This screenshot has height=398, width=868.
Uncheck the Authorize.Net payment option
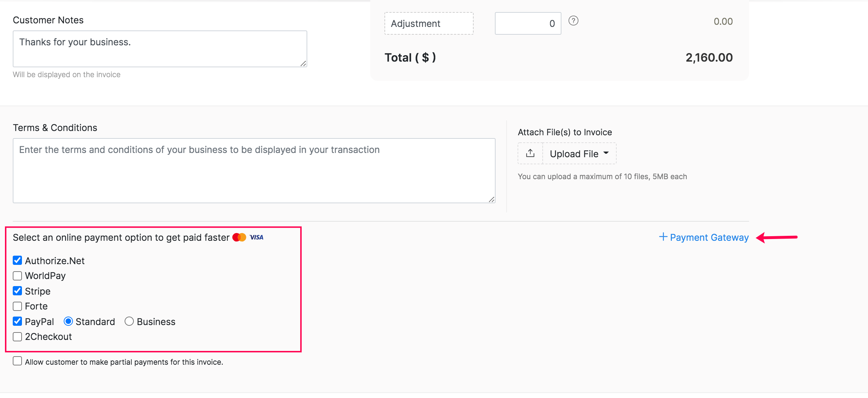click(x=17, y=260)
